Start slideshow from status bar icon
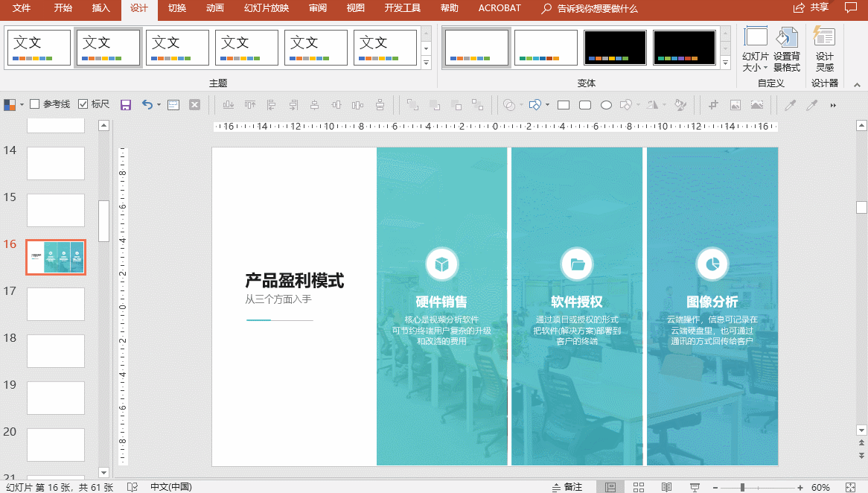 [x=694, y=487]
